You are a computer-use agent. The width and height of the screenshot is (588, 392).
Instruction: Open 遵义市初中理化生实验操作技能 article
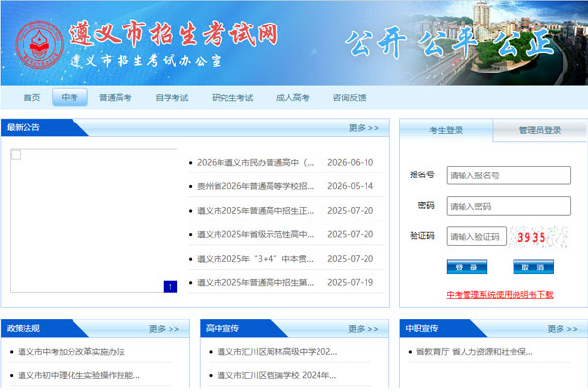(x=78, y=375)
